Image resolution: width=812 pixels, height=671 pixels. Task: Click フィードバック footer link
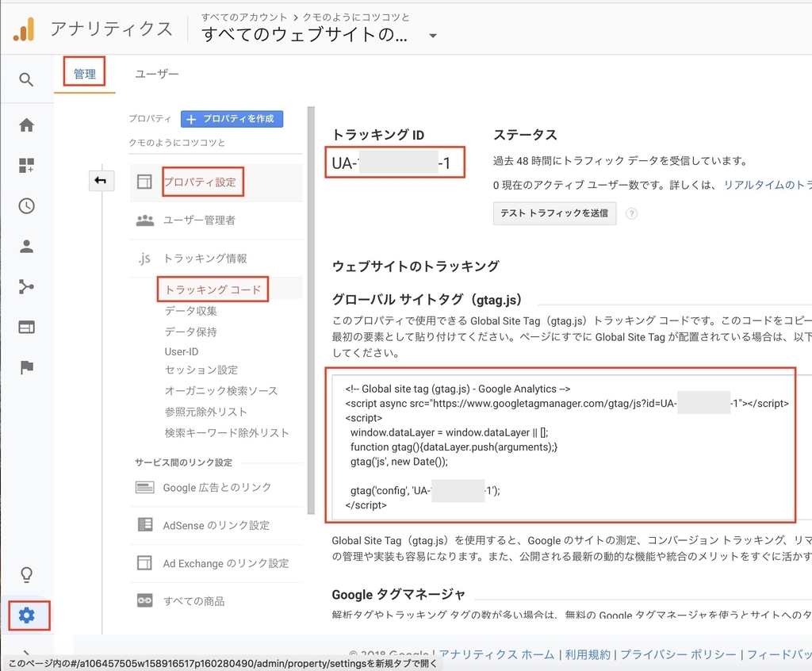point(779,654)
